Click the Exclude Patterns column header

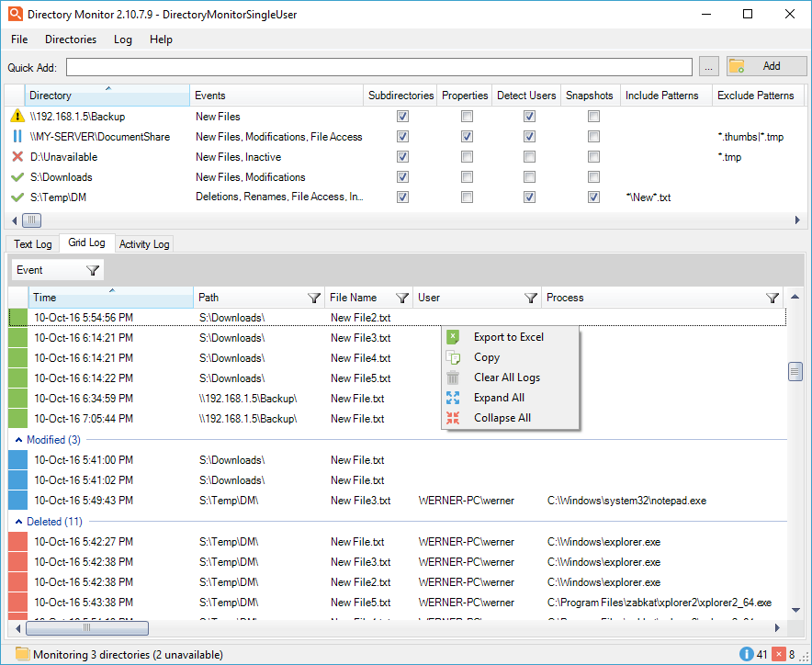pos(758,96)
